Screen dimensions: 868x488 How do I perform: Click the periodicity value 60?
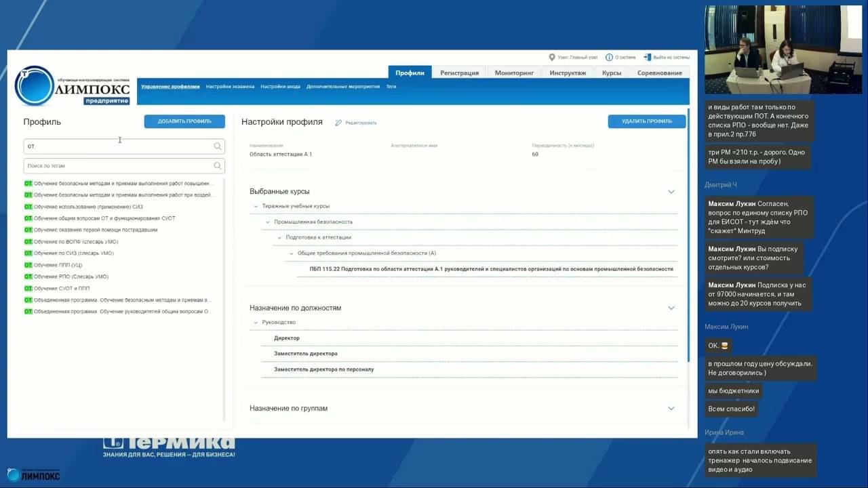[x=535, y=155]
